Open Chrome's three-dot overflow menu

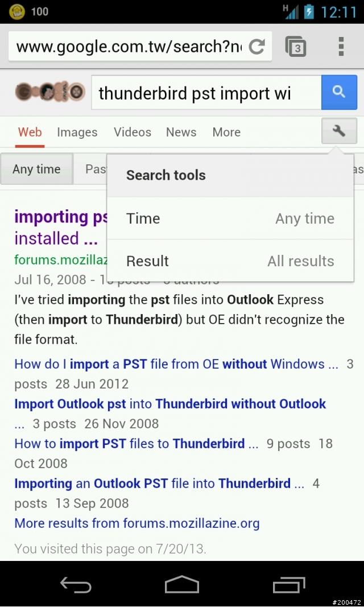pyautogui.click(x=341, y=47)
